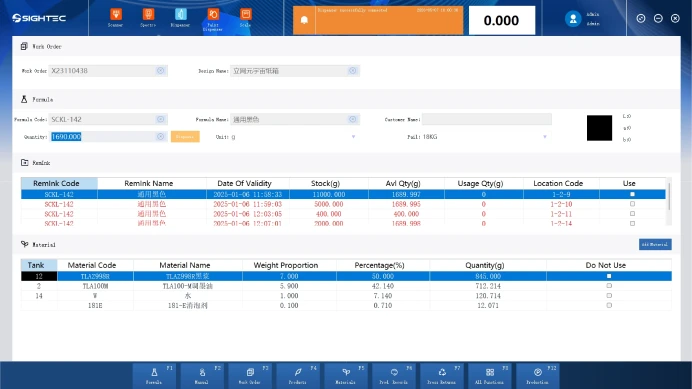Click the Add Material button
Viewport: 692px width, 389px height.
[x=655, y=244]
